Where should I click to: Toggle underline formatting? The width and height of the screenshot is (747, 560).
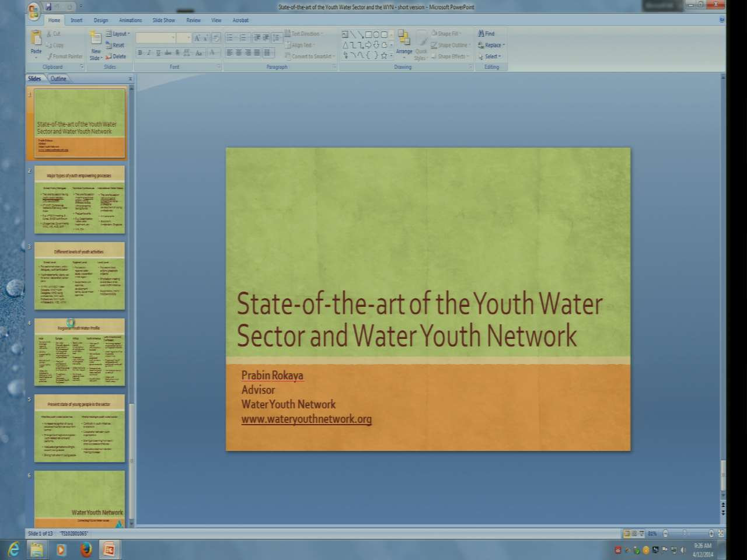pos(158,52)
